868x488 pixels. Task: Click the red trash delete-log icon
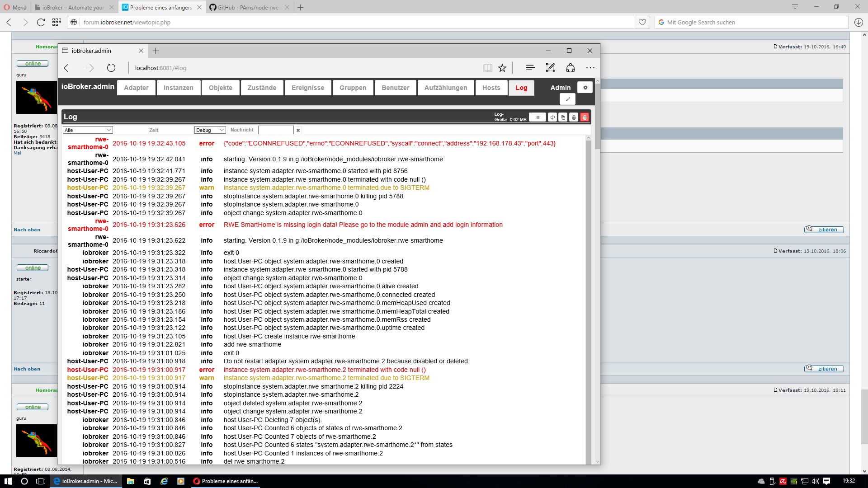(x=585, y=117)
